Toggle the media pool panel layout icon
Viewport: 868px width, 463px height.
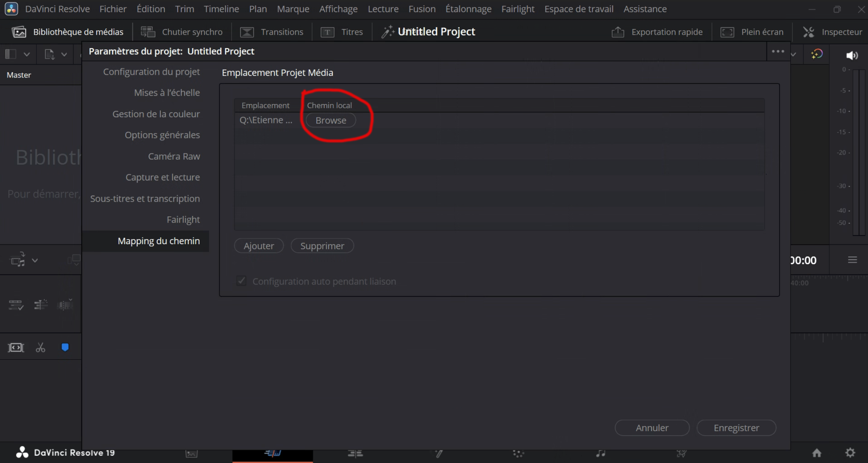tap(11, 54)
